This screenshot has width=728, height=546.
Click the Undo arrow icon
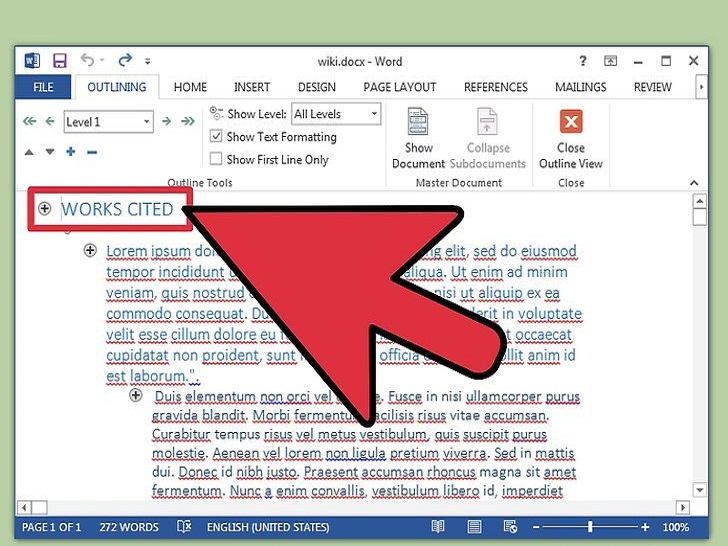[87, 60]
